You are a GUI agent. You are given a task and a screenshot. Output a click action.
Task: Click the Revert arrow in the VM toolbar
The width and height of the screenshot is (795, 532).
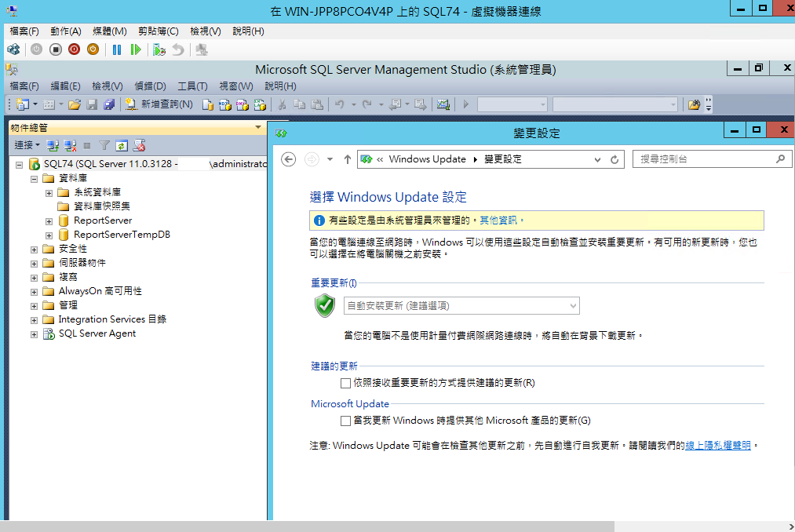tap(178, 49)
